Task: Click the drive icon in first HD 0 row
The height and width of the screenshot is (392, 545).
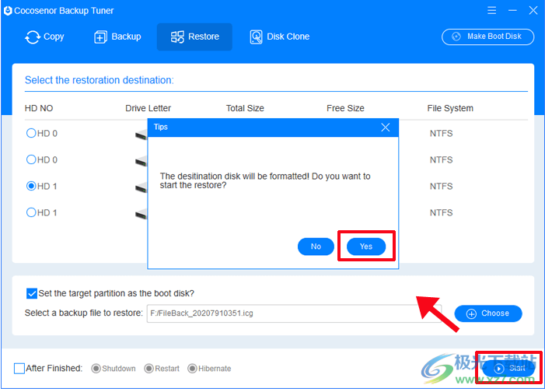Action: [x=141, y=135]
